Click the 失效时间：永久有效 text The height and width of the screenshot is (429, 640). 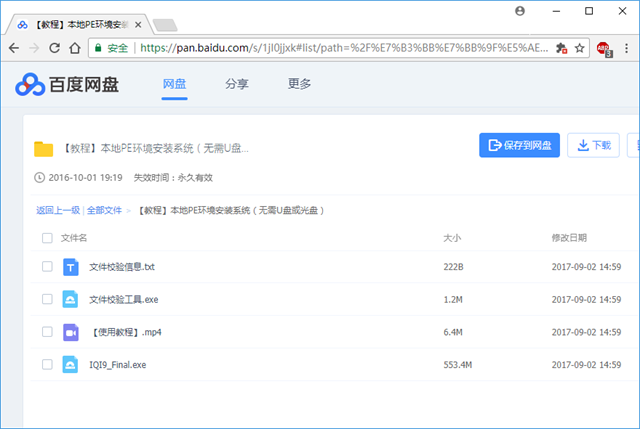(x=173, y=178)
